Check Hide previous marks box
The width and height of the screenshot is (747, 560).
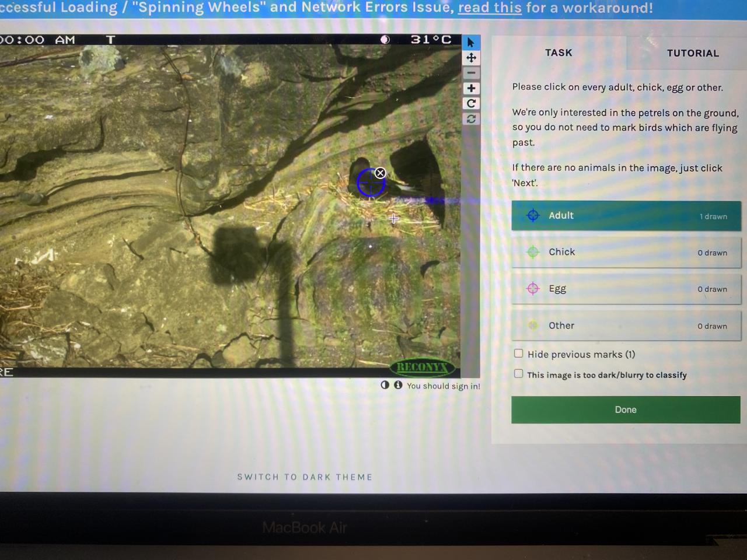[518, 353]
